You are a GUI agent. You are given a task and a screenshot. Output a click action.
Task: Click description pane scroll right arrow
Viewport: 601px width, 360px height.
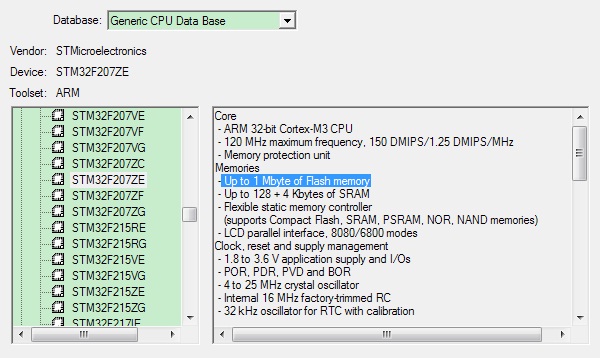[562, 334]
